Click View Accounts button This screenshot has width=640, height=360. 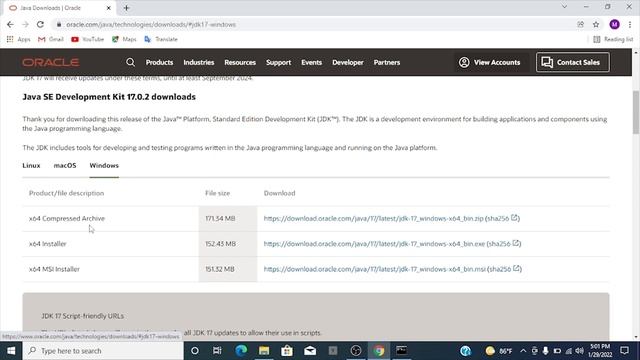(490, 62)
